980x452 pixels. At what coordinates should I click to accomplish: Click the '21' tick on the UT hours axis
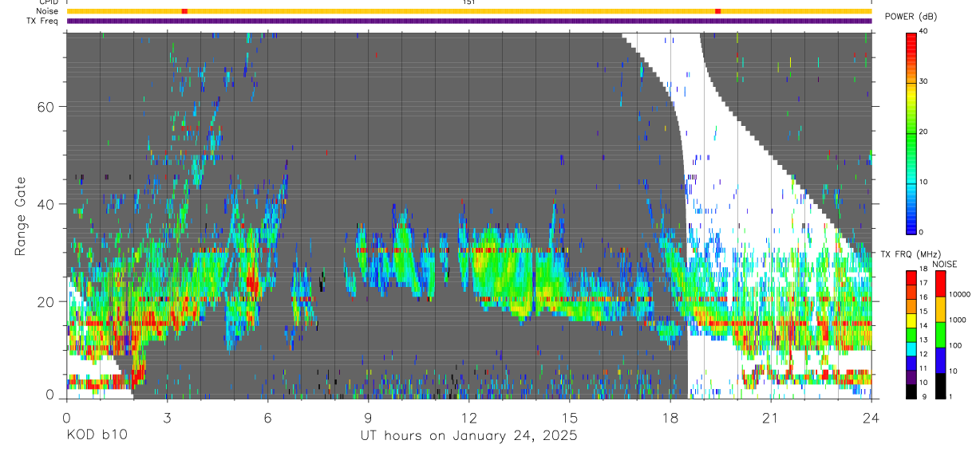click(x=771, y=418)
